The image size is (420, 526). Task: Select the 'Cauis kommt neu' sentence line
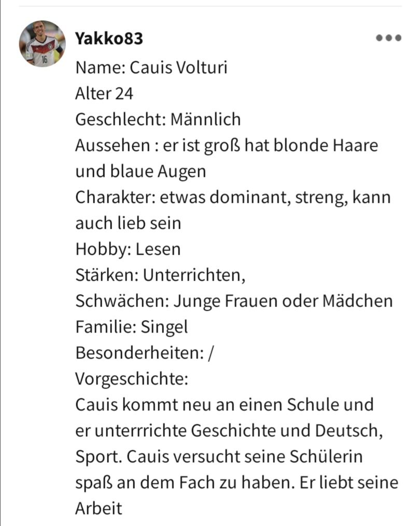click(x=225, y=405)
